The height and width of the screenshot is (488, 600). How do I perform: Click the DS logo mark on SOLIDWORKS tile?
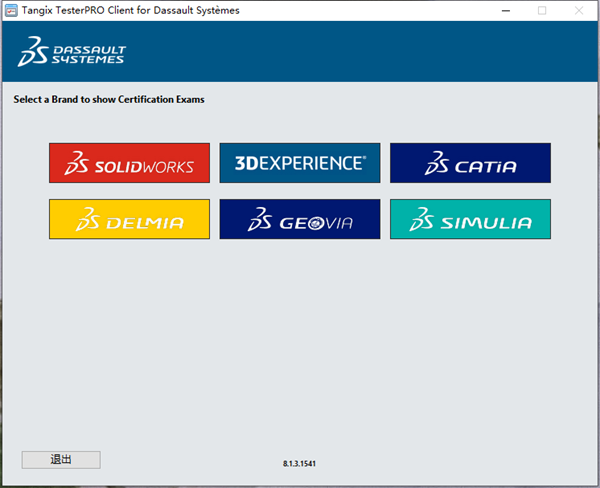click(76, 163)
